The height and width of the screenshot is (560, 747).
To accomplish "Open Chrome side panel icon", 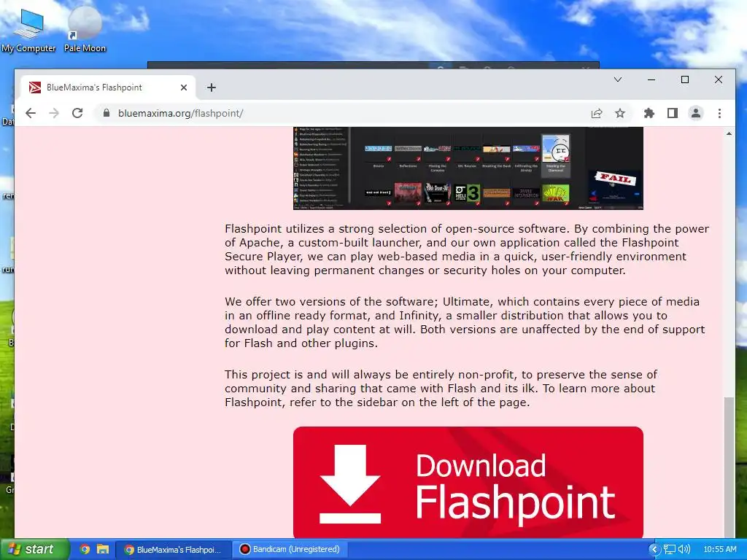I will coord(672,113).
